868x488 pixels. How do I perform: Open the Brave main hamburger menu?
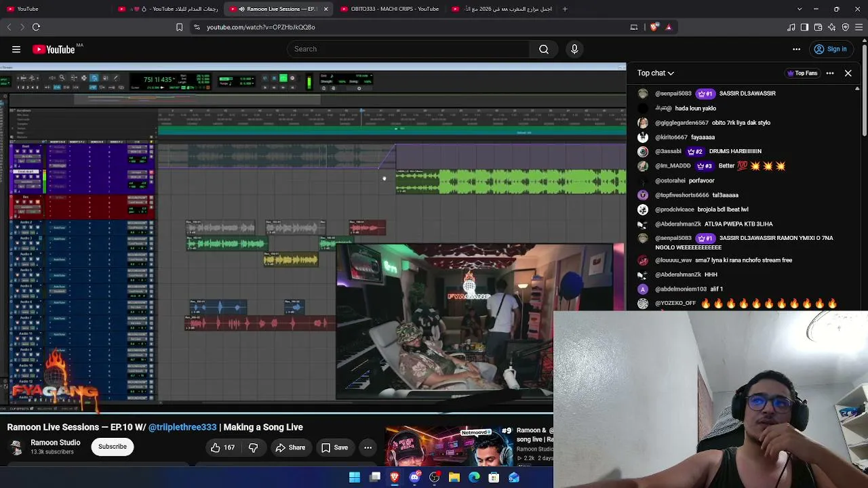tap(859, 27)
